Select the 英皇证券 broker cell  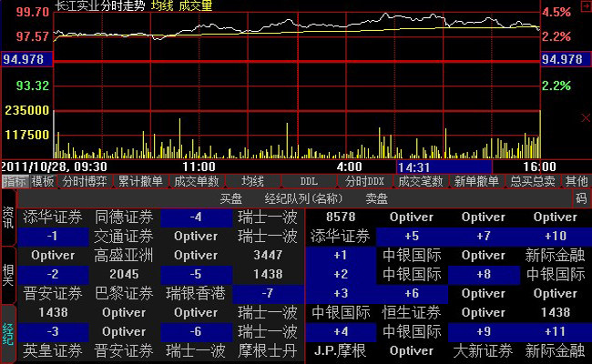click(53, 350)
